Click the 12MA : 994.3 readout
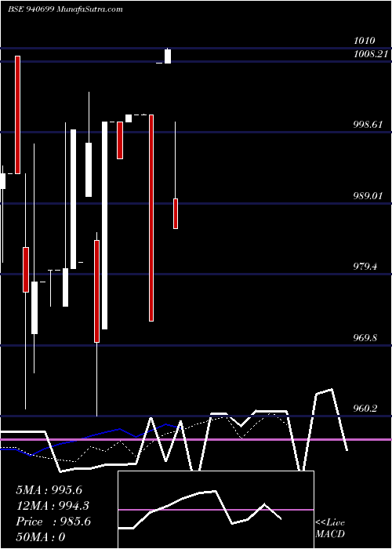The height and width of the screenshot is (549, 392). [53, 506]
